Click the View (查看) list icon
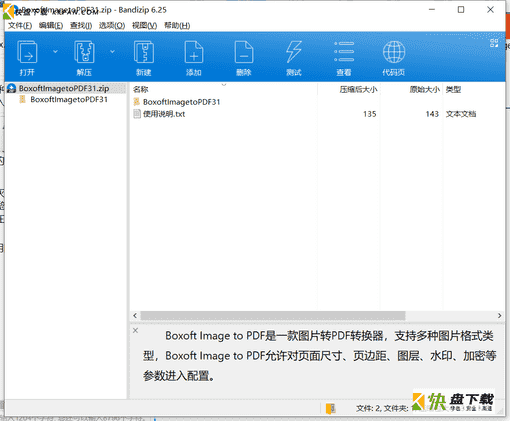Image resolution: width=510 pixels, height=421 pixels. [344, 52]
